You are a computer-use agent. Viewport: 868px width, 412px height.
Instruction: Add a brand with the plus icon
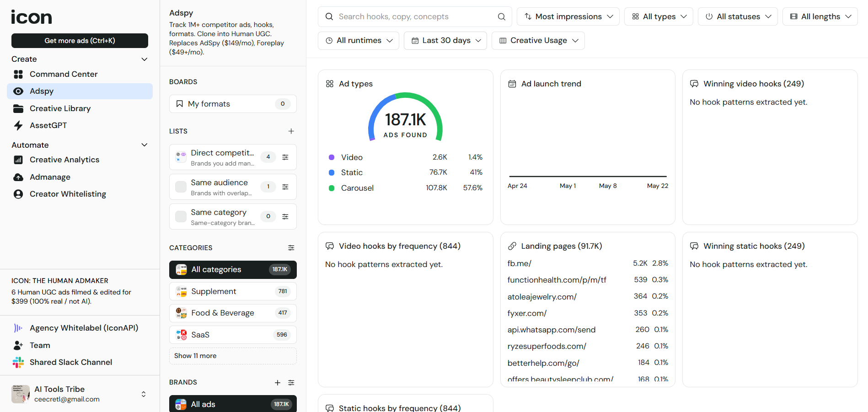tap(278, 383)
